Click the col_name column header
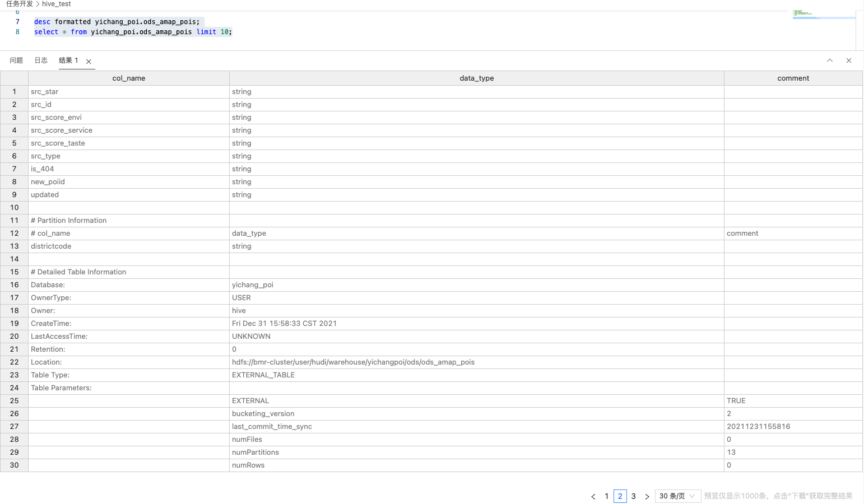Screen dimensions: 864x504 129,78
